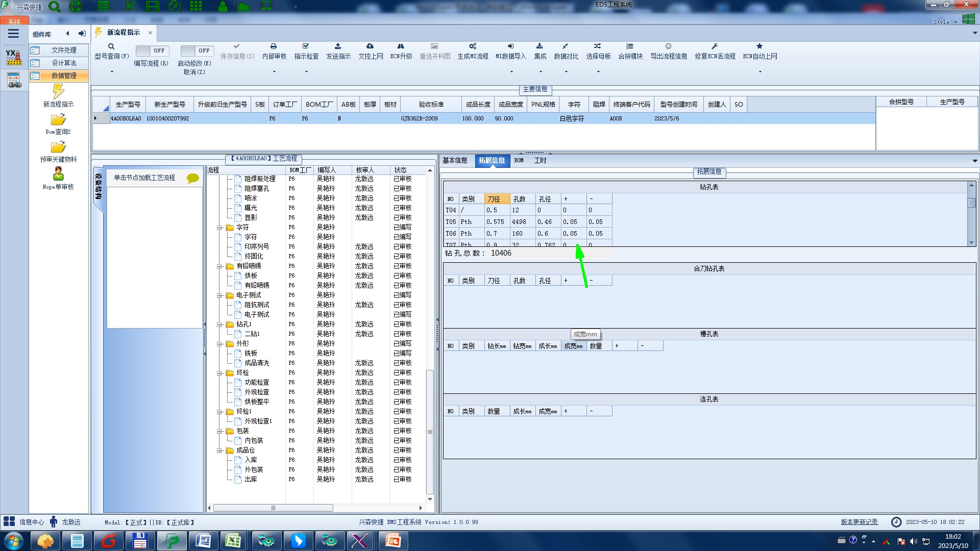Open the Bom查询2 folder icon

58,120
